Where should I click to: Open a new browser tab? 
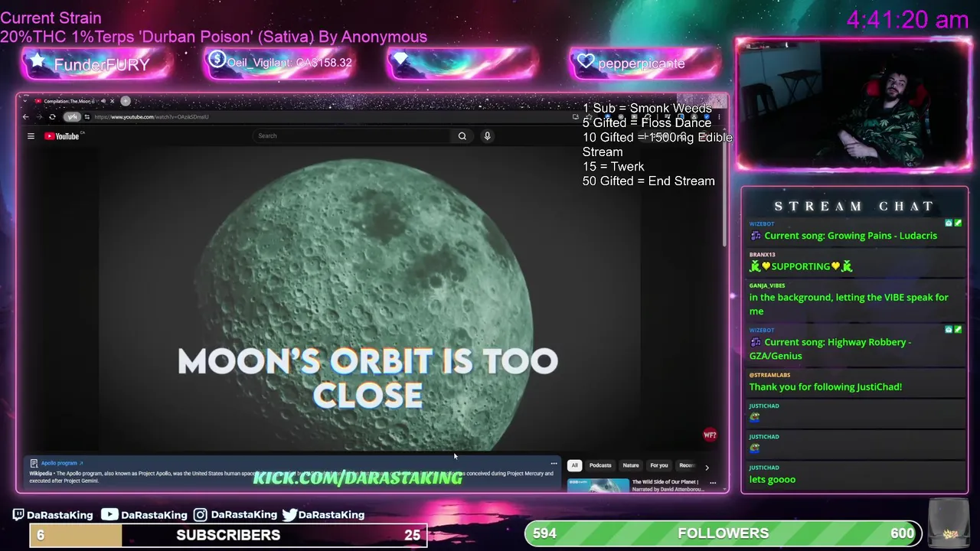point(126,101)
